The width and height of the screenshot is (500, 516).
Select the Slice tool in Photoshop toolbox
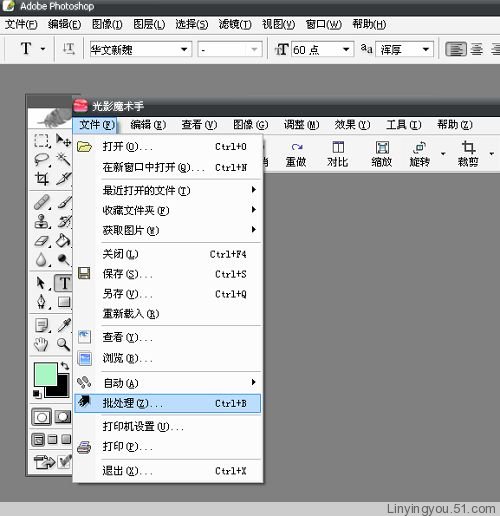(x=63, y=178)
